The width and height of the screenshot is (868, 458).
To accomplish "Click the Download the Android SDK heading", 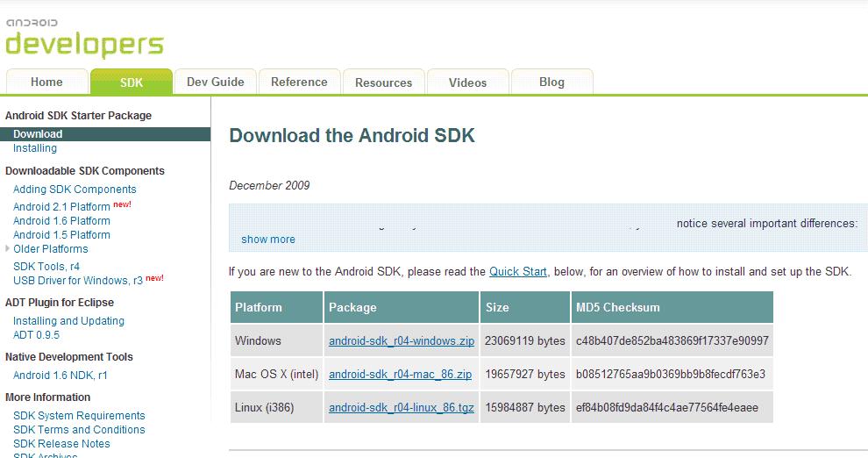I will point(352,136).
